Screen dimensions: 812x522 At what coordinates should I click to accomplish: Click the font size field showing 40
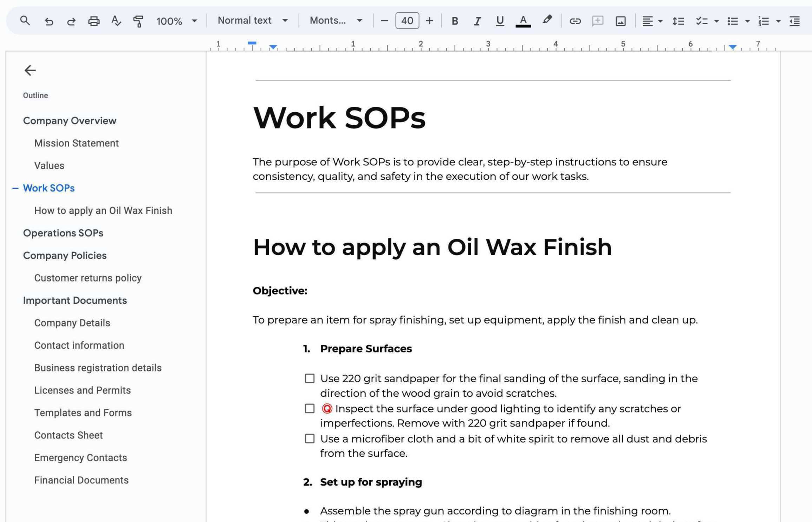click(x=407, y=21)
